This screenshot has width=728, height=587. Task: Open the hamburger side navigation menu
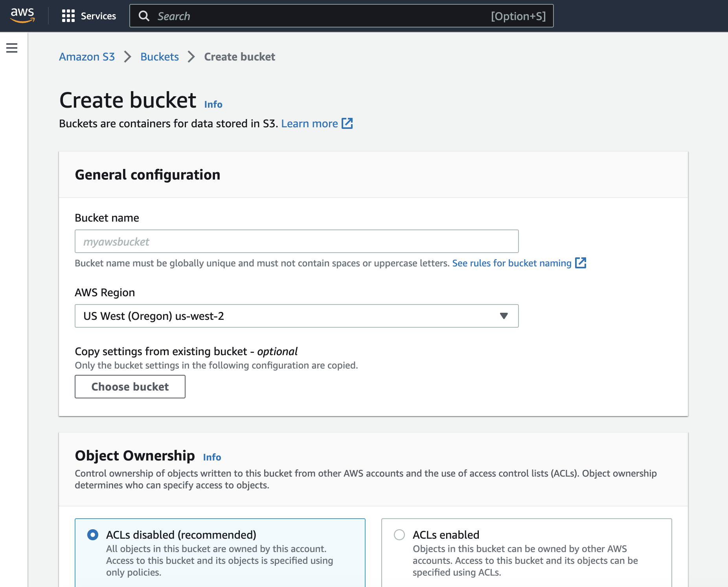[x=12, y=48]
